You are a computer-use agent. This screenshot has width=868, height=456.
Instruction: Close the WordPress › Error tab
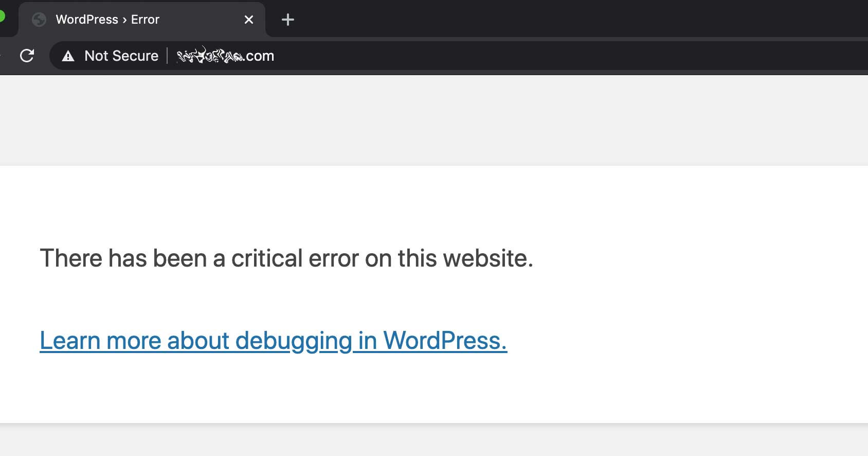coord(249,20)
